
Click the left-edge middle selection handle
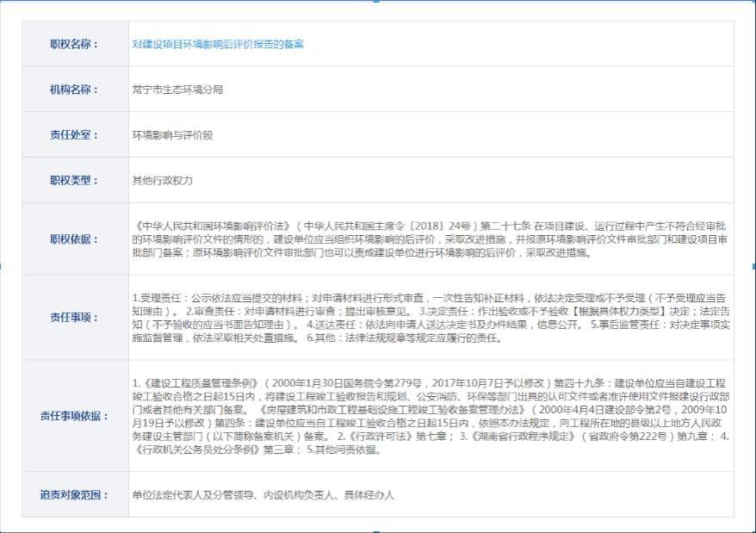pos(2,266)
